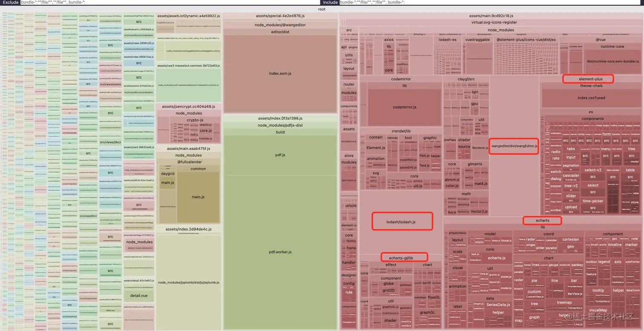Viewport: 644px width, 331px height.
Task: Click the Vector3.js block
Action: pyautogui.click(x=479, y=212)
